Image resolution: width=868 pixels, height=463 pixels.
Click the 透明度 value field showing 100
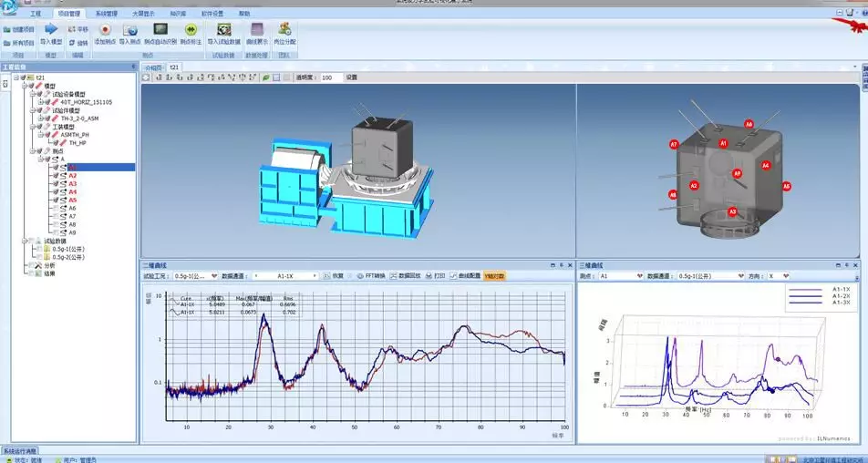(x=330, y=77)
